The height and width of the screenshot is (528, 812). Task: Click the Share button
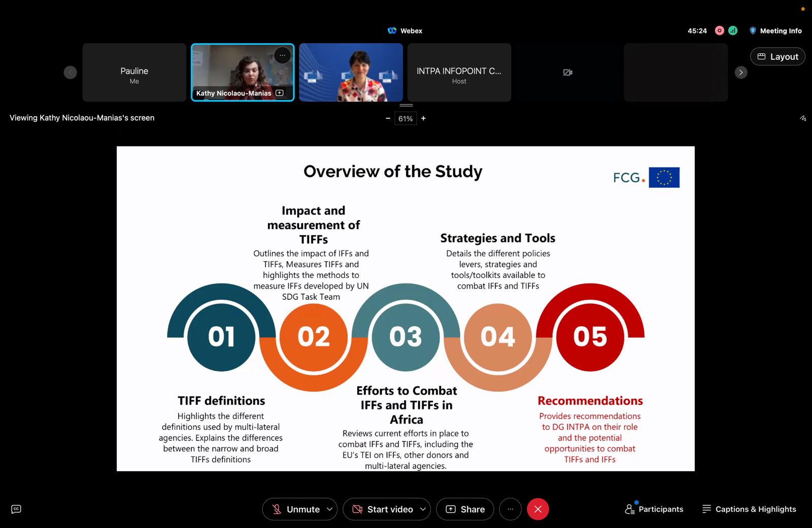coord(465,509)
